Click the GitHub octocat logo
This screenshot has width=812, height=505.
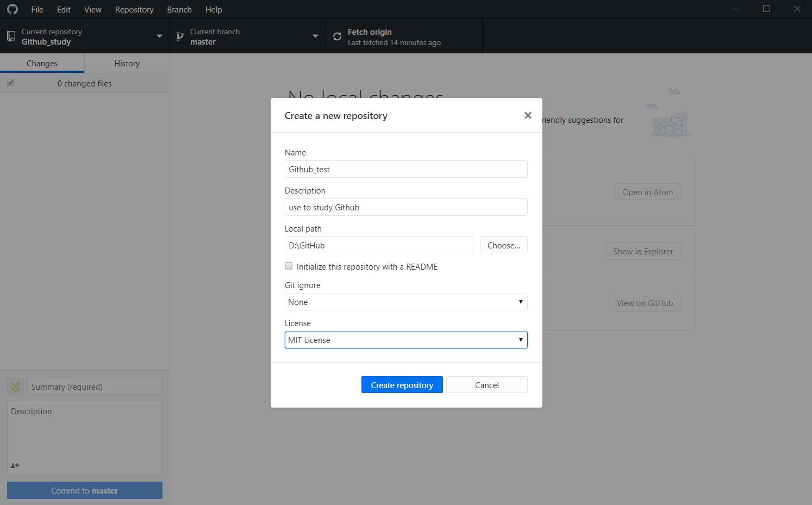click(12, 9)
